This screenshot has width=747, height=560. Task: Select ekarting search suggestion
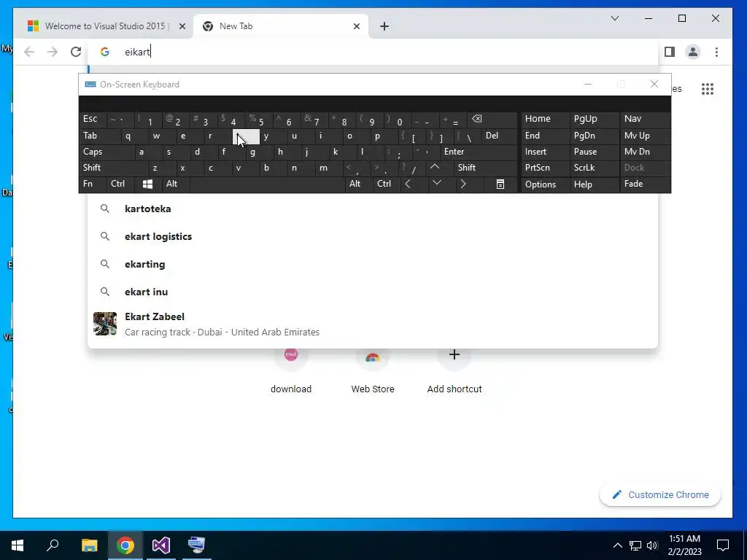click(373, 264)
